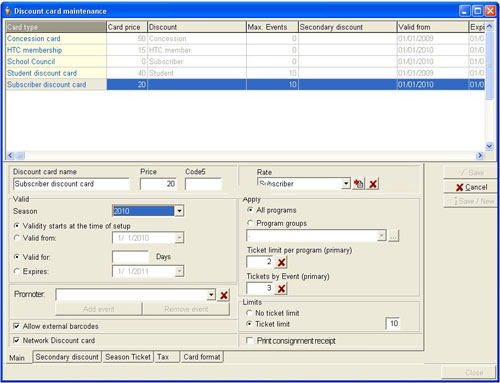
Task: Click the horizontal scrollbar right arrow
Action: (x=480, y=155)
